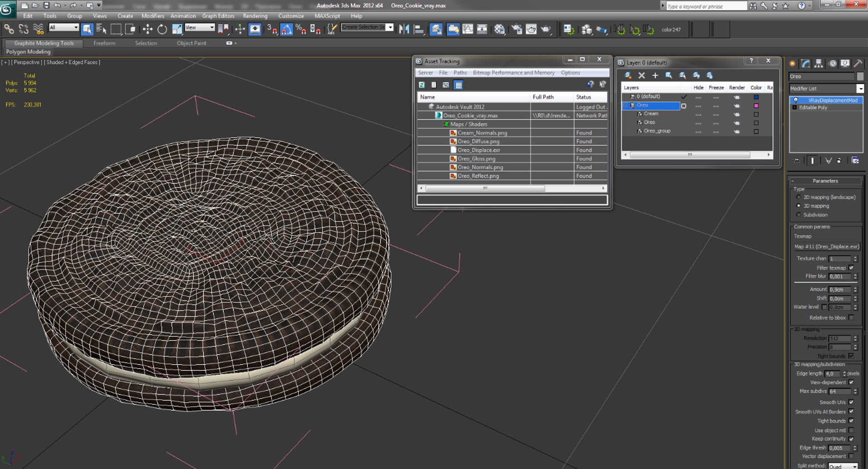This screenshot has height=469, width=868.
Task: Activate the Select and Move tool
Action: pos(147,29)
